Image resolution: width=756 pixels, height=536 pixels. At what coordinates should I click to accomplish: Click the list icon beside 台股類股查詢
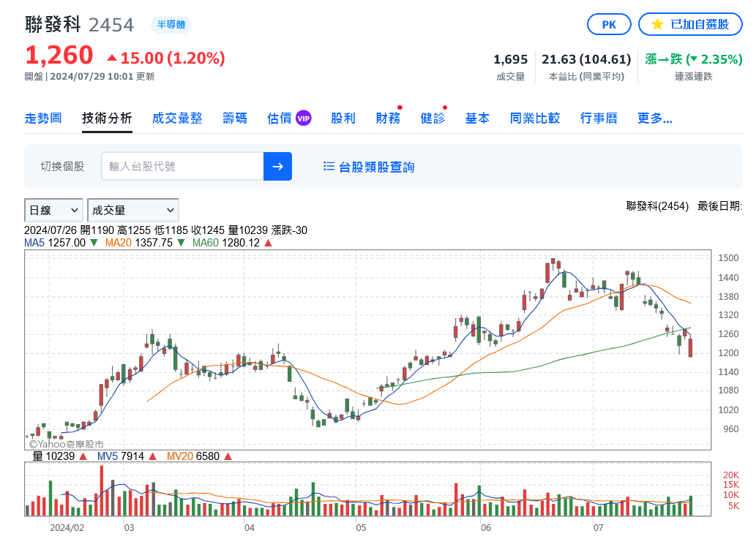(329, 167)
